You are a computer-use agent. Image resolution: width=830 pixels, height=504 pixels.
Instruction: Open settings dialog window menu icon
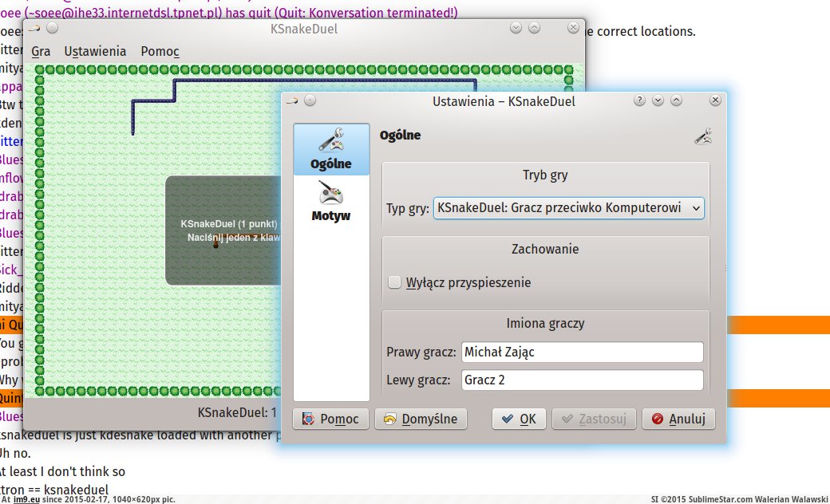click(x=291, y=100)
